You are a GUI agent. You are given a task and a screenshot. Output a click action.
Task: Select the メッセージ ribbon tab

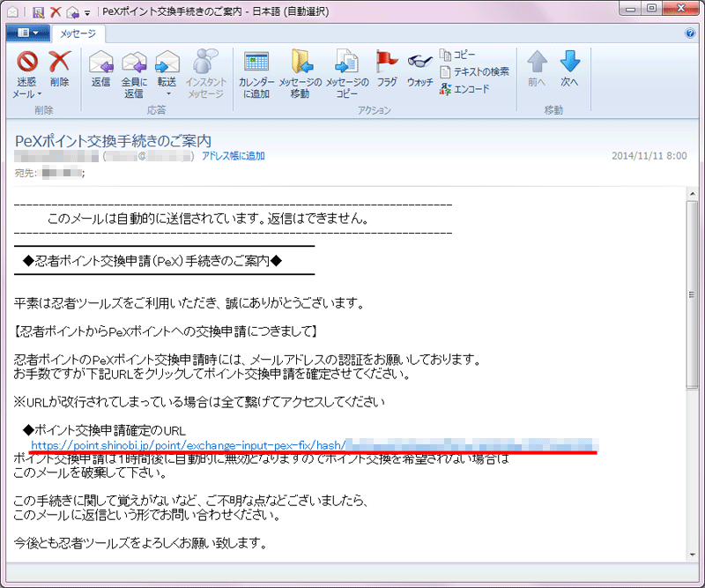[78, 33]
